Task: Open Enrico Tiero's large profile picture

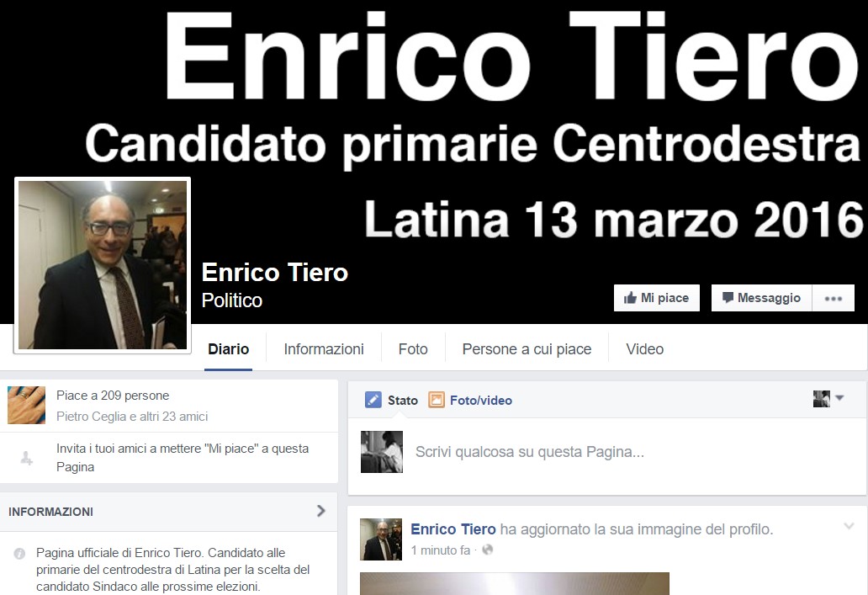Action: click(x=103, y=265)
